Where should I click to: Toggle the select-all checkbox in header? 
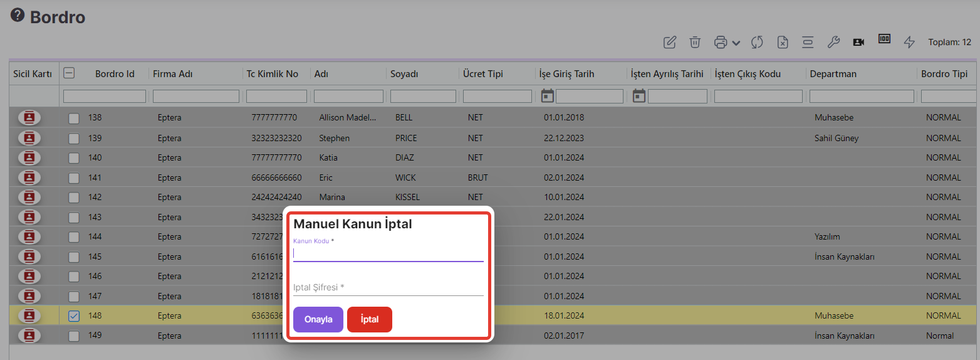70,73
